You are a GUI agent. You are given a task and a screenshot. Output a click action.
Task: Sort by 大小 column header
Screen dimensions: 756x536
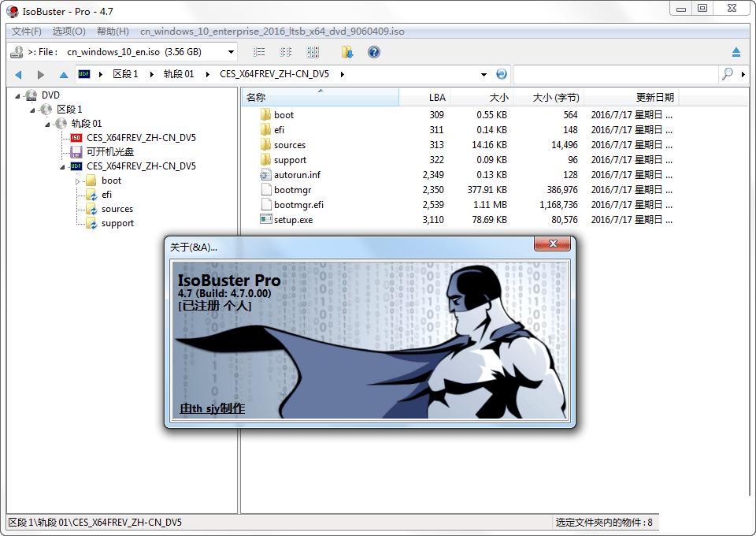(x=482, y=98)
